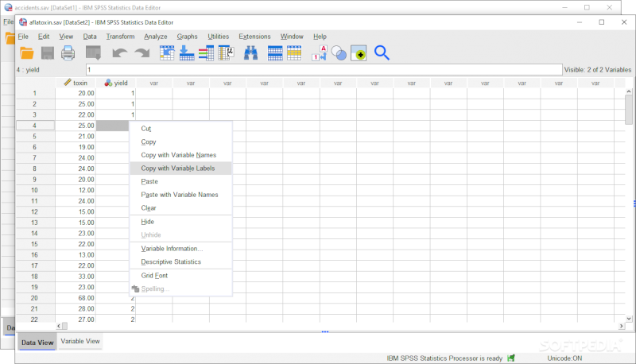
Task: Select the yield column header
Action: (116, 83)
